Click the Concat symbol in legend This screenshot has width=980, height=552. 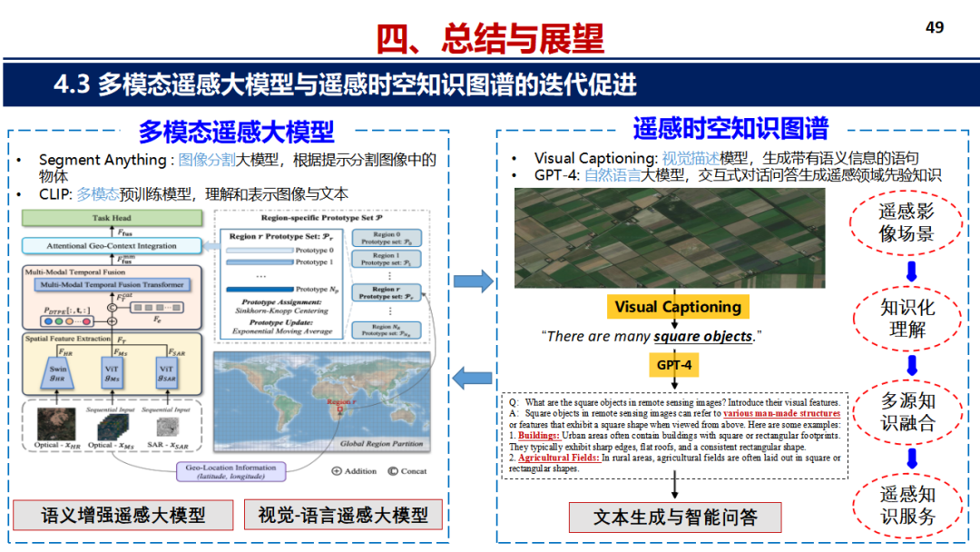(393, 470)
